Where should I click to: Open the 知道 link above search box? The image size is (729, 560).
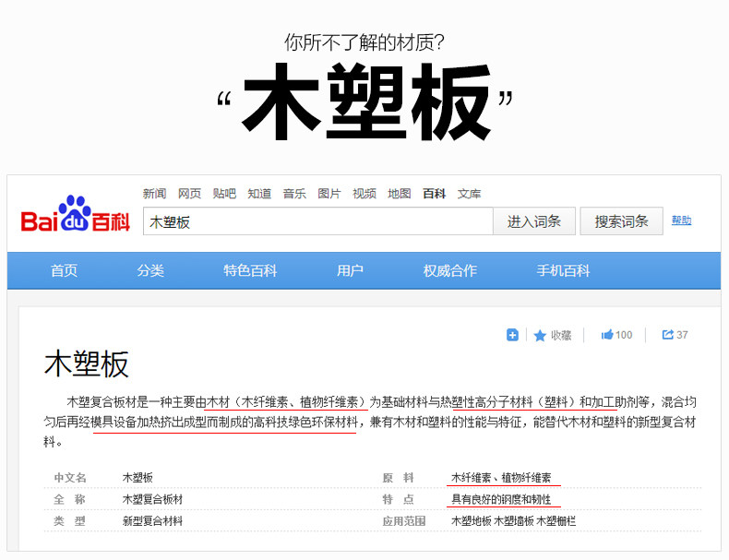pos(259,194)
